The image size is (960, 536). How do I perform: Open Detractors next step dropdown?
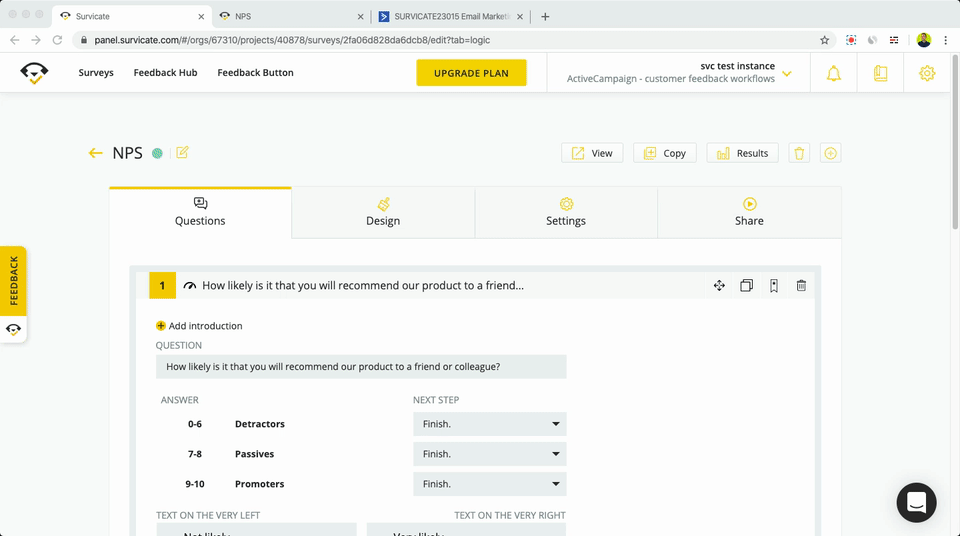click(489, 424)
